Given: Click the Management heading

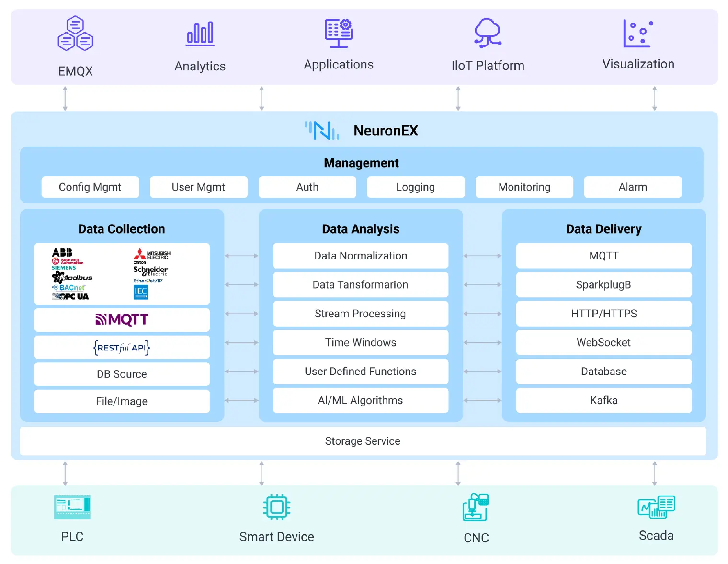Looking at the screenshot, I should (x=361, y=163).
